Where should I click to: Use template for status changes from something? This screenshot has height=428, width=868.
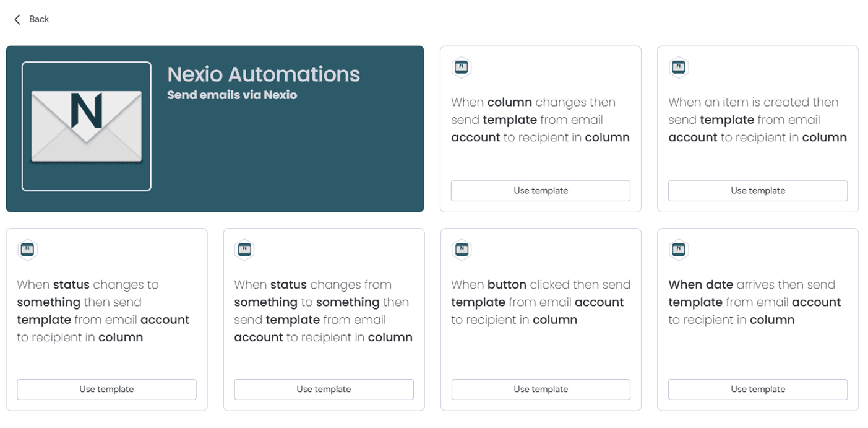click(x=324, y=390)
